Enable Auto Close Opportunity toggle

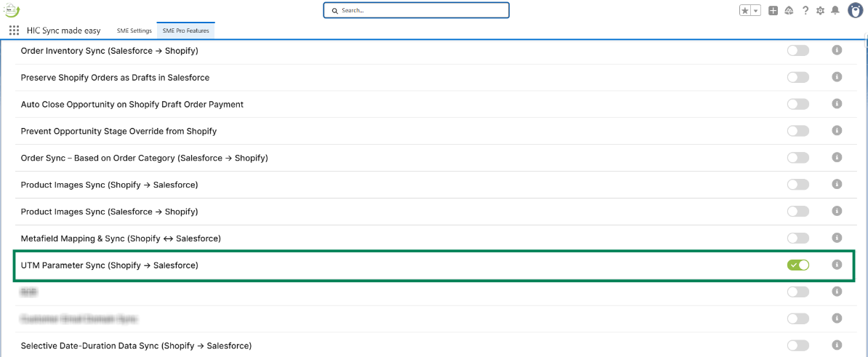(x=797, y=104)
